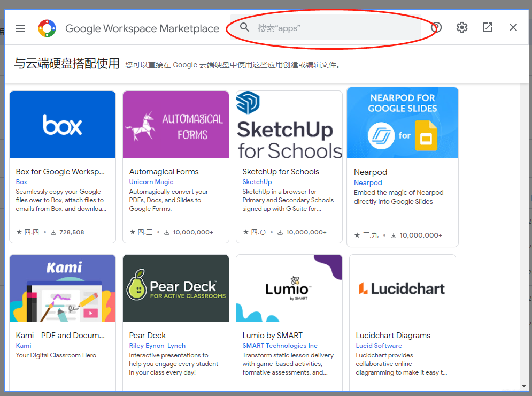Viewport: 532px width, 396px height.
Task: Open the Automagical Forms app image
Action: tap(176, 125)
